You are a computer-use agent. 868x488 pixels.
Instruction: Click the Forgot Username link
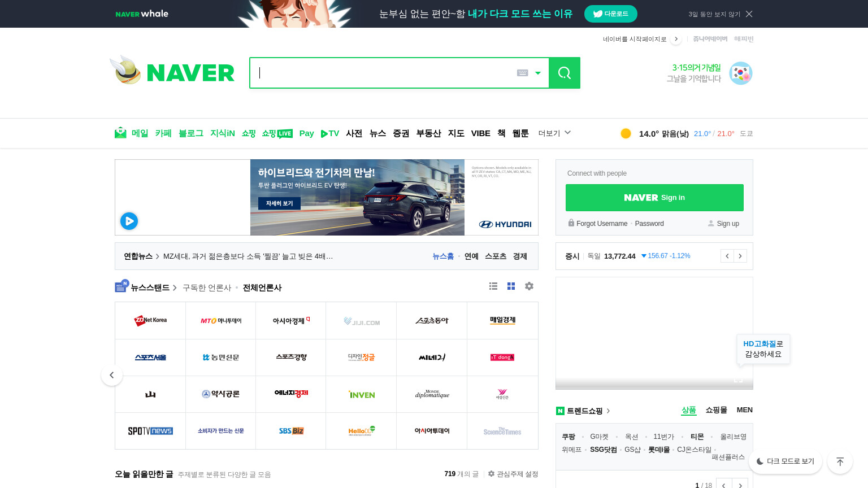[602, 224]
